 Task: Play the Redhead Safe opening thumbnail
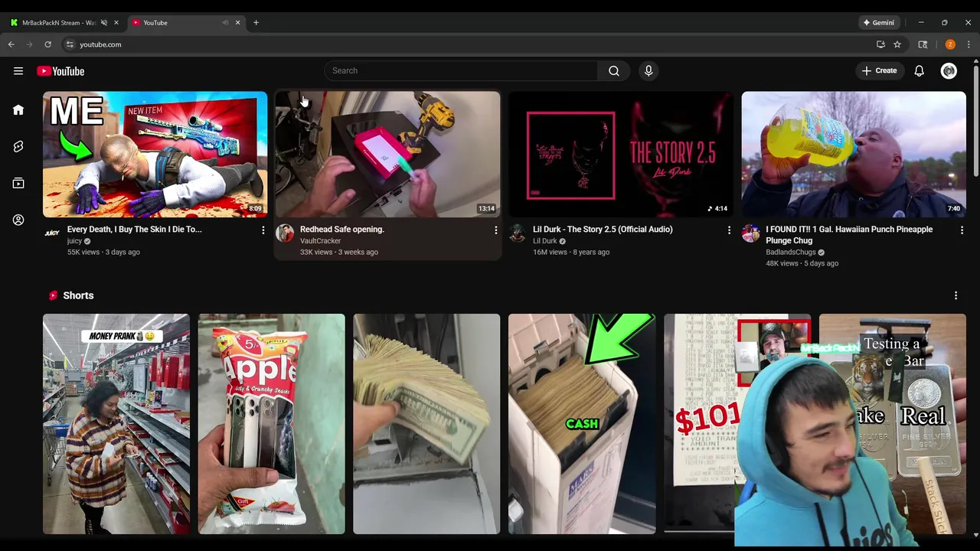click(387, 155)
